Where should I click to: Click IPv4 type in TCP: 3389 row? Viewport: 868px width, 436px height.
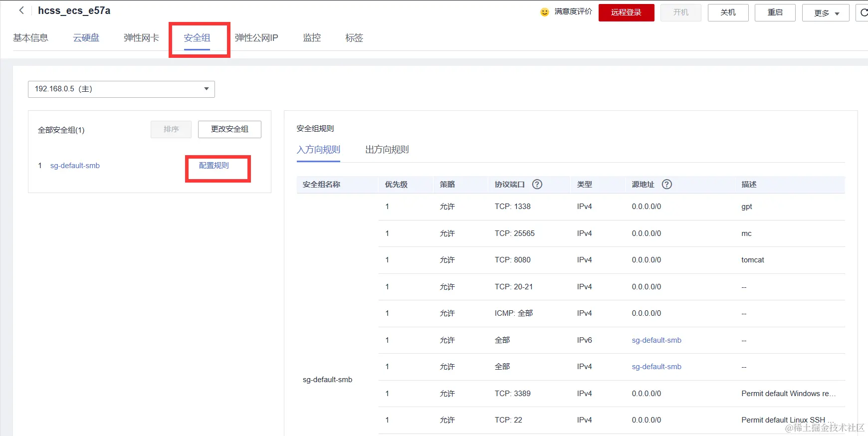tap(585, 394)
